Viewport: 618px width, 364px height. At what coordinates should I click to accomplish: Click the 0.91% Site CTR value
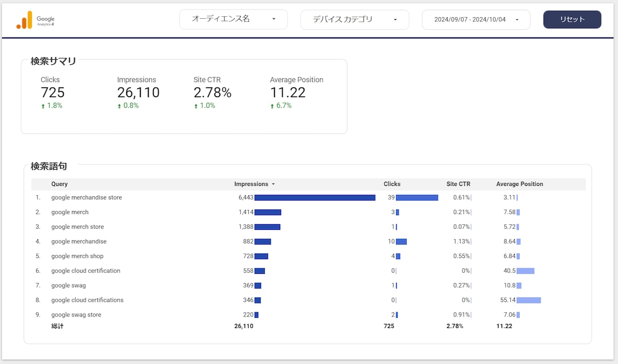(x=461, y=315)
